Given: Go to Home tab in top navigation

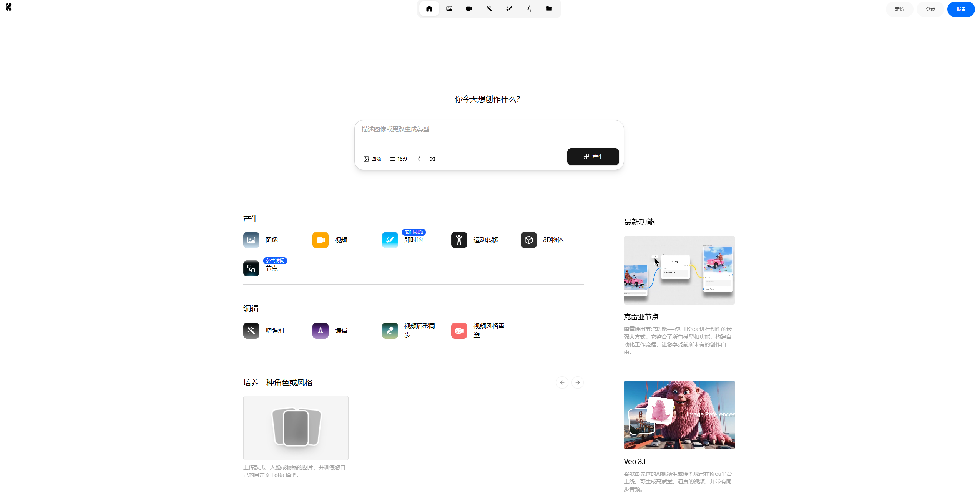Looking at the screenshot, I should click(429, 8).
